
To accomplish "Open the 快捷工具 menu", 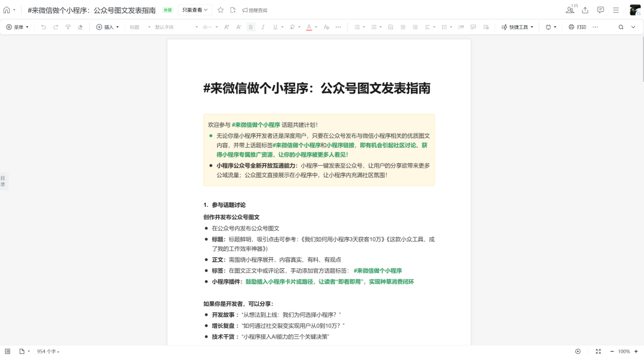I will (517, 27).
